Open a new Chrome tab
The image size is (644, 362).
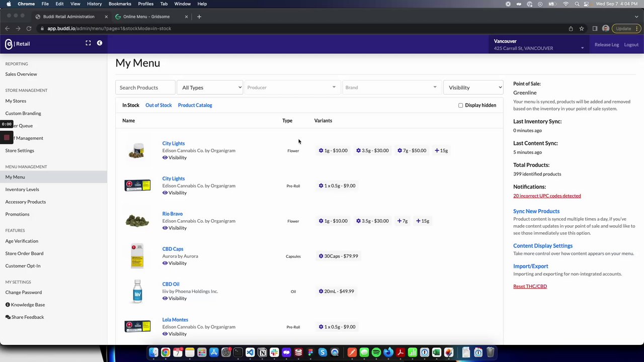199,17
